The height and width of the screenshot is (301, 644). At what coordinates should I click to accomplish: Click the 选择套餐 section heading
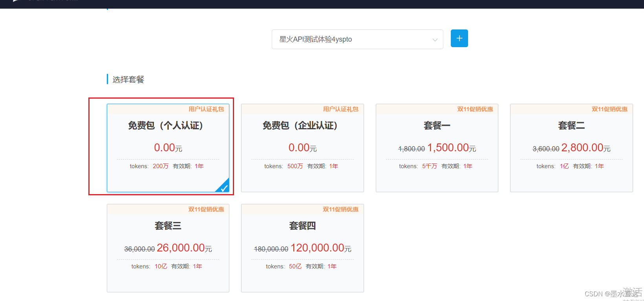(x=128, y=79)
